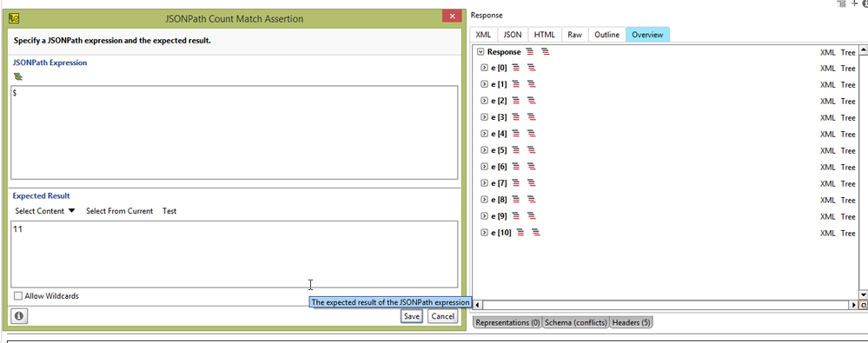Switch to the JSON response tab
The width and height of the screenshot is (868, 343).
[x=513, y=35]
